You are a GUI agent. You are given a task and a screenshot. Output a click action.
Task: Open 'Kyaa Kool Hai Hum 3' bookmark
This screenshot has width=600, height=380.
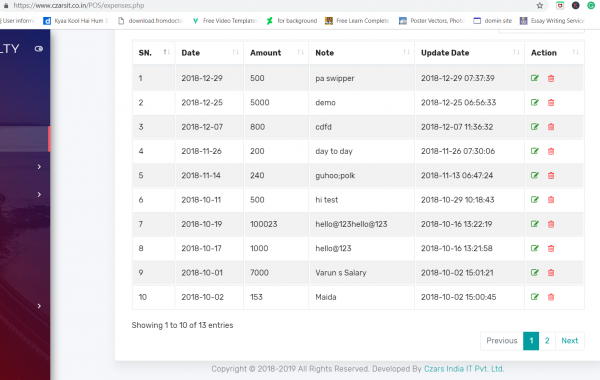click(76, 21)
